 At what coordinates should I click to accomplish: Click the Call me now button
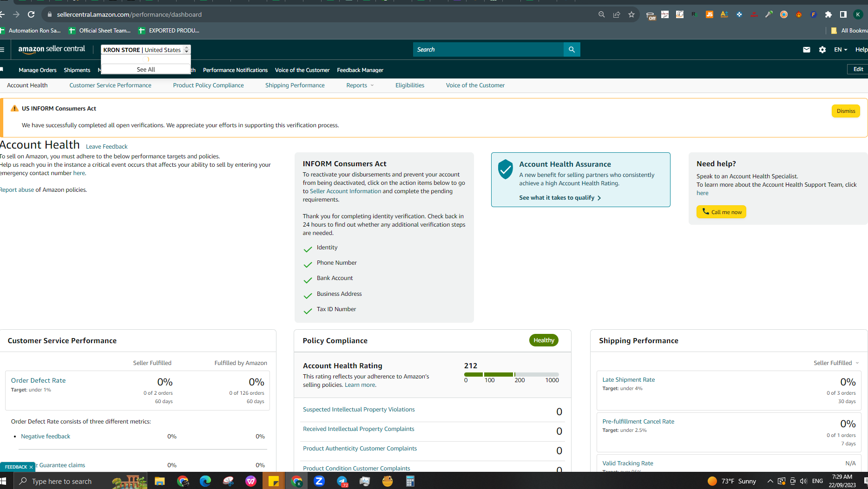point(721,212)
